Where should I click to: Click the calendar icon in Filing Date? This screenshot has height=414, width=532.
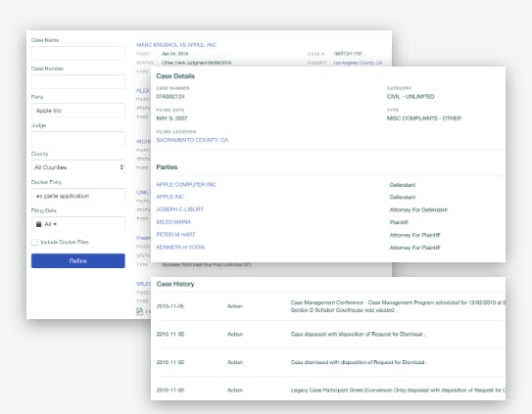[x=38, y=224]
